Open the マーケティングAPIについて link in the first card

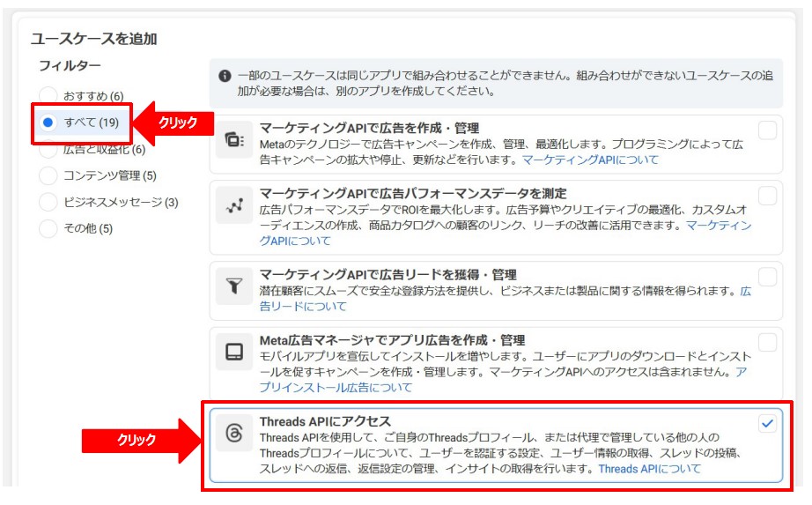pos(590,160)
